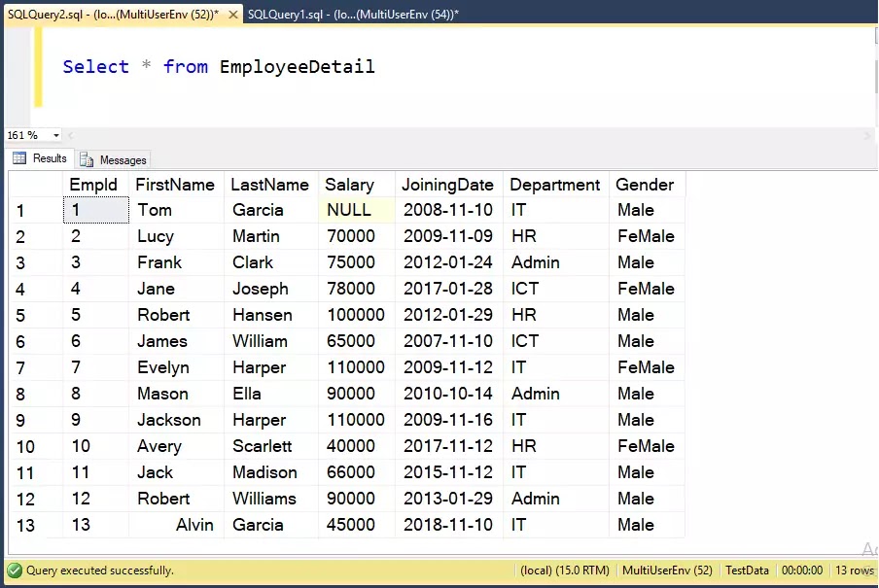Click the NULL salary cell for Tom Garcia
The image size is (879, 588).
pyautogui.click(x=350, y=210)
